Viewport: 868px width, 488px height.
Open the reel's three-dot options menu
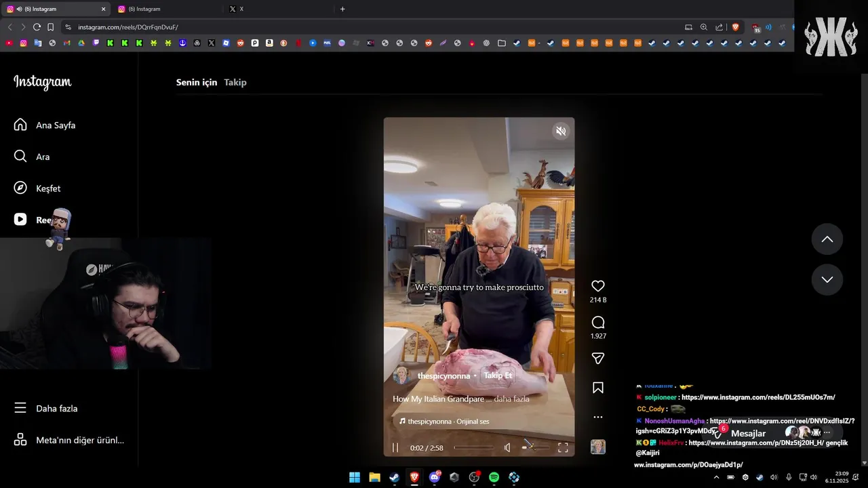[x=597, y=417]
